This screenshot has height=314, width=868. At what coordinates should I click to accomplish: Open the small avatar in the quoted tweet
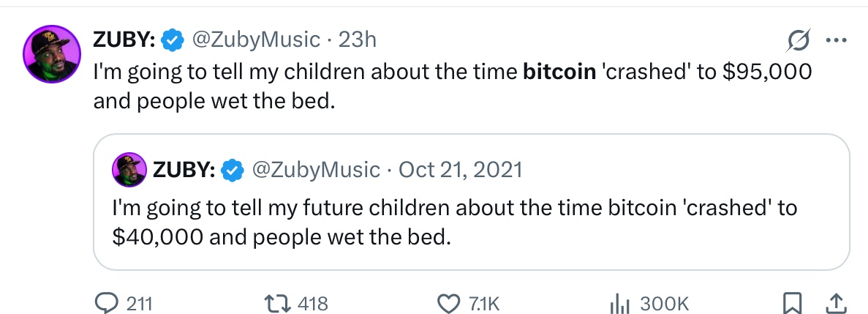129,170
